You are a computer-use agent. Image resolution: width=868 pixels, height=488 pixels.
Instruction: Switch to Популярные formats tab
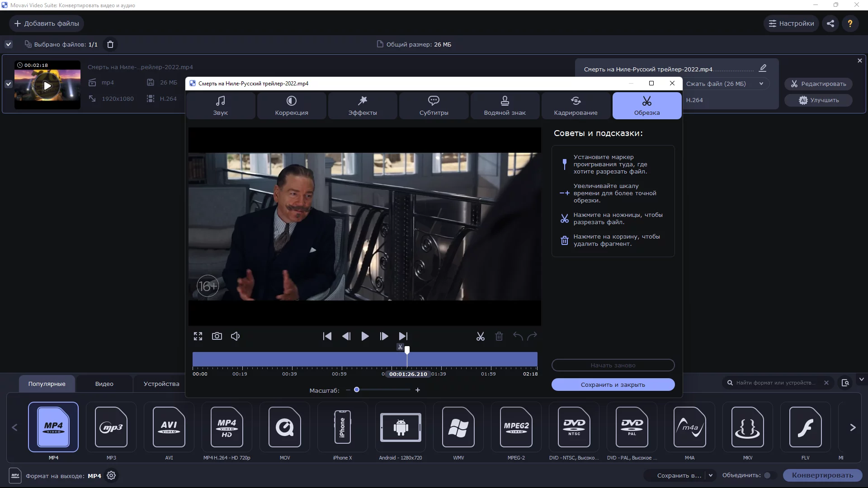(x=47, y=384)
